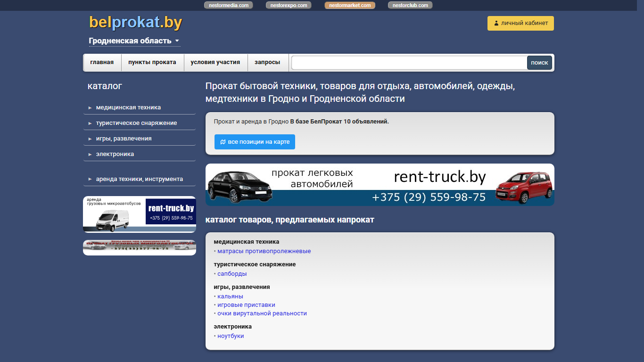The height and width of the screenshot is (362, 644).
Task: Click the user icon in личный кабинет button
Action: 496,23
